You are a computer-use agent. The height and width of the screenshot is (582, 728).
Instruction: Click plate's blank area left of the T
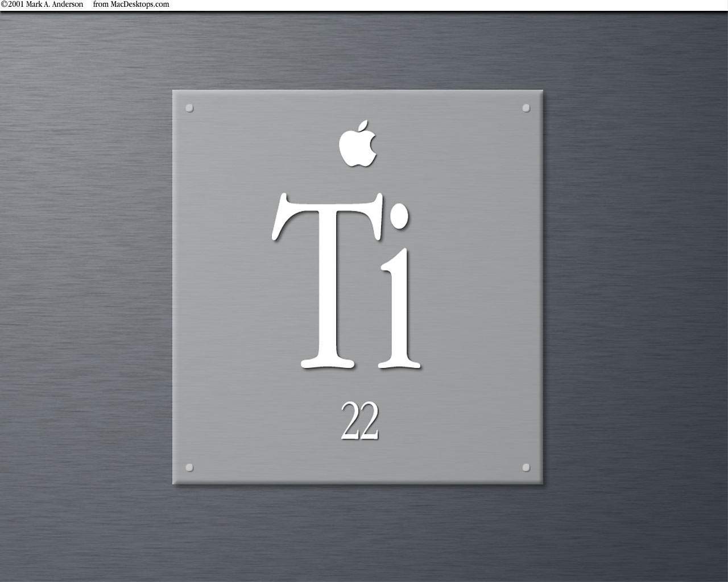[222, 284]
